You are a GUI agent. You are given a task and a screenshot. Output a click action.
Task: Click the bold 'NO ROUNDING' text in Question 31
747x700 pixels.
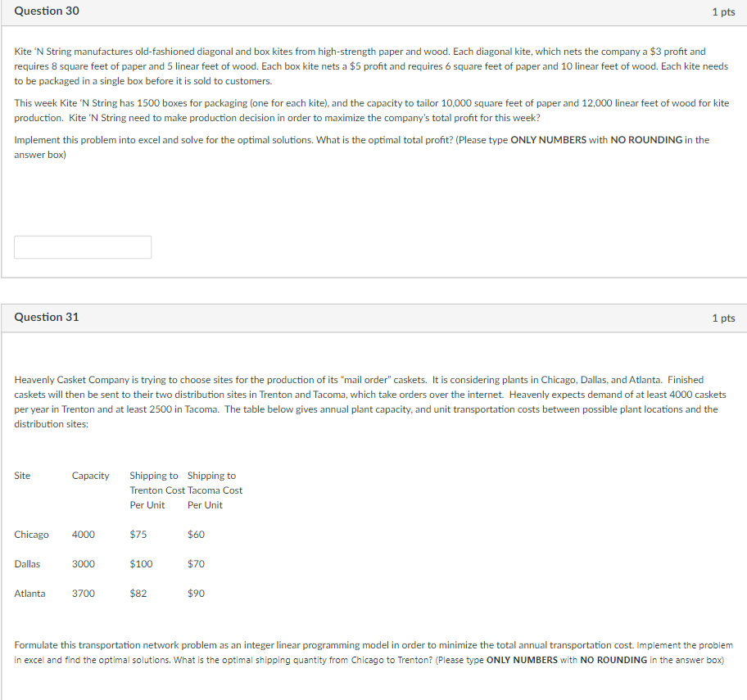613,660
